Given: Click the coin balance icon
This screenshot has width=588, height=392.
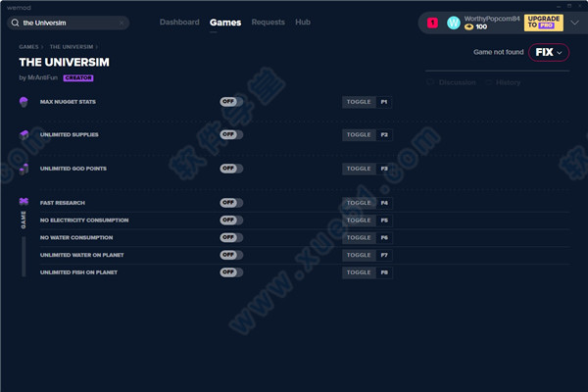Looking at the screenshot, I should 468,27.
